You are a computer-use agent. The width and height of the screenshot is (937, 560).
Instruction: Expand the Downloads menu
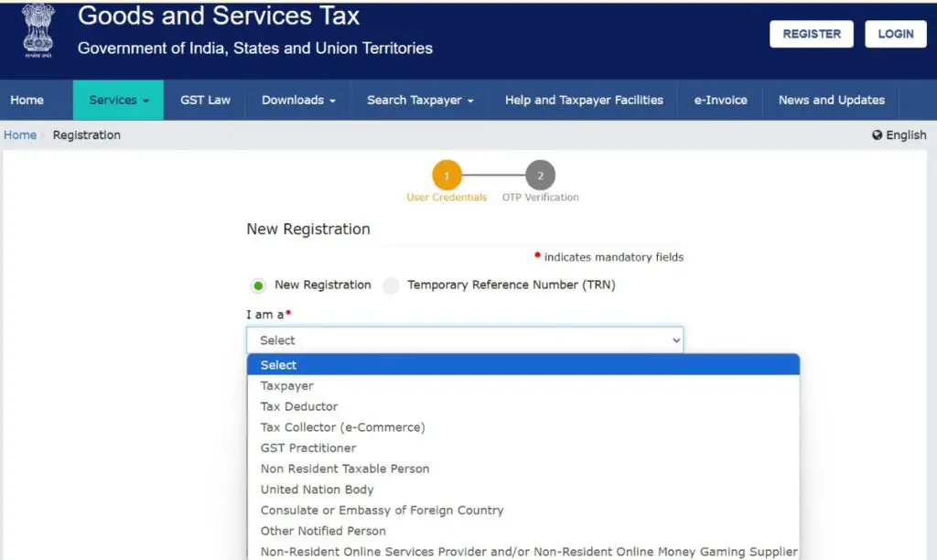298,100
